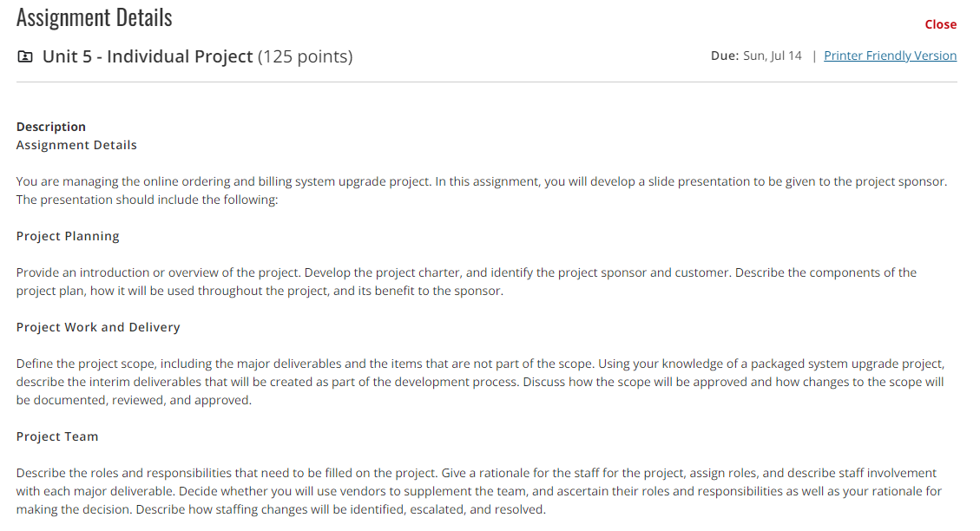Click the Description heading
Viewport: 980px width, 531px height.
50,126
